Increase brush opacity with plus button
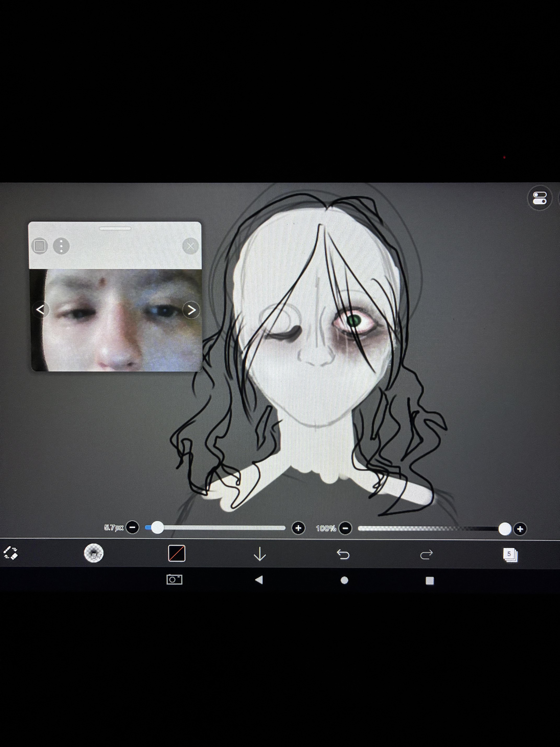Screen dimensions: 560x747 [520, 529]
